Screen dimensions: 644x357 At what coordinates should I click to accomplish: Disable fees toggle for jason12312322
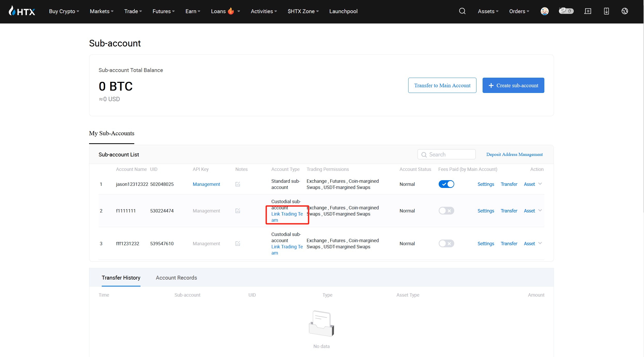(446, 184)
